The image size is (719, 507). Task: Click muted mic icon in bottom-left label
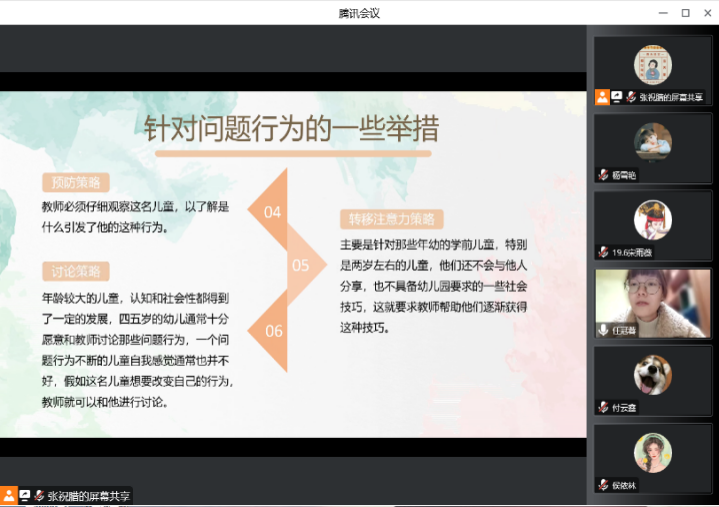tap(39, 495)
